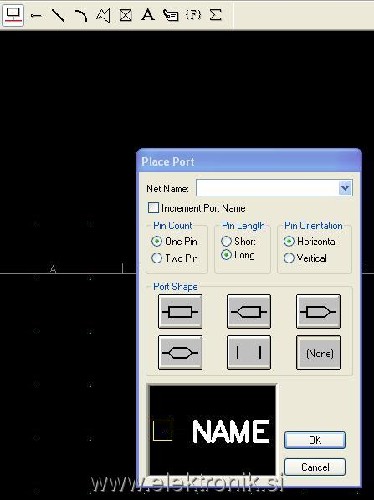Open the Net Name dropdown arrow
This screenshot has height=500, width=374.
coord(345,188)
